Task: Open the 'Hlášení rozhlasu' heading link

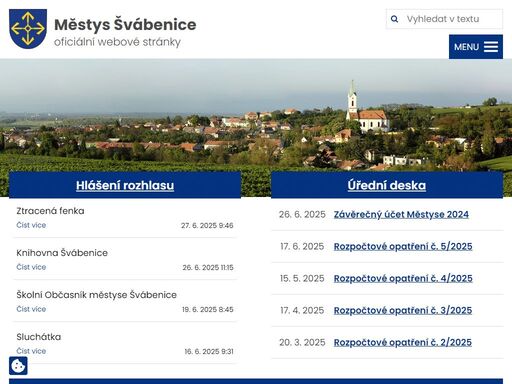Action: [125, 185]
